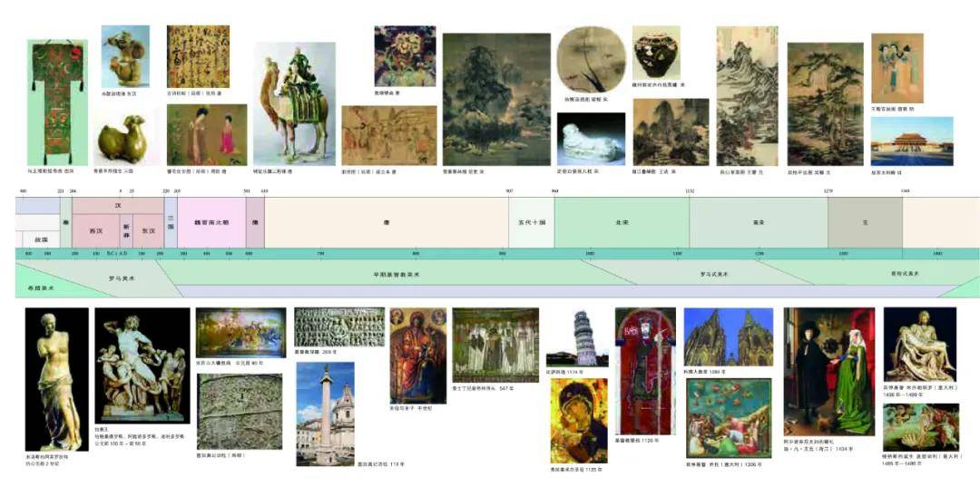Select the Justinian mosaic caption '547 年'
The width and height of the screenshot is (980, 497).
[506, 388]
